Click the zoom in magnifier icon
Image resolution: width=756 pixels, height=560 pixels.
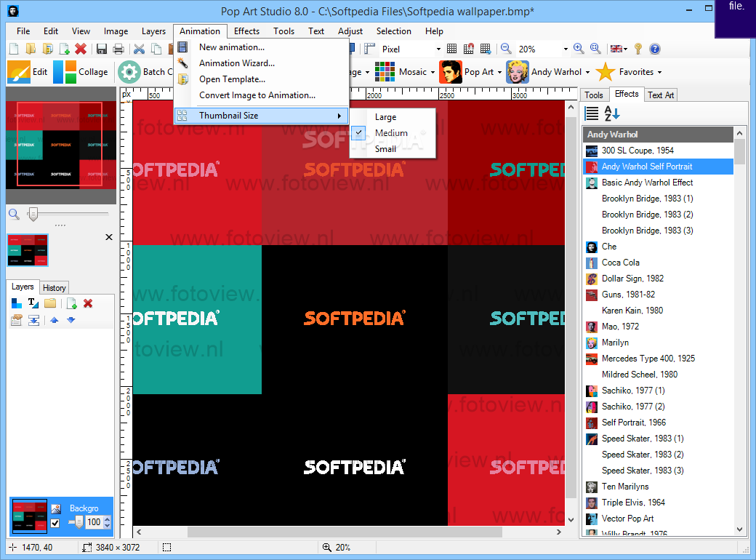coord(579,49)
